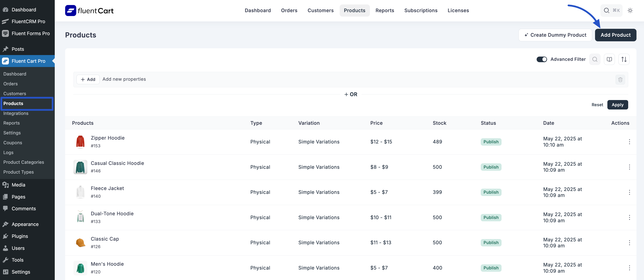
Task: Click the FluentCRM Pro sidebar icon
Action: pyautogui.click(x=5, y=21)
